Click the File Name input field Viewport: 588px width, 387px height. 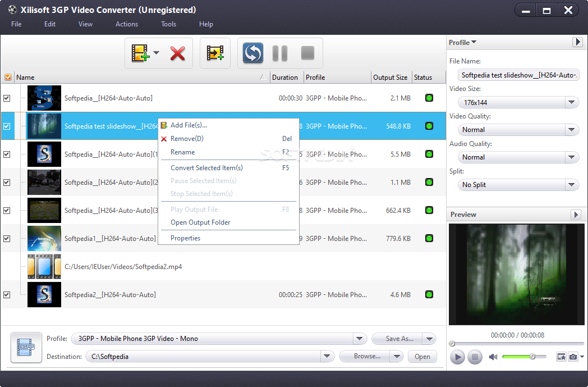tap(518, 75)
